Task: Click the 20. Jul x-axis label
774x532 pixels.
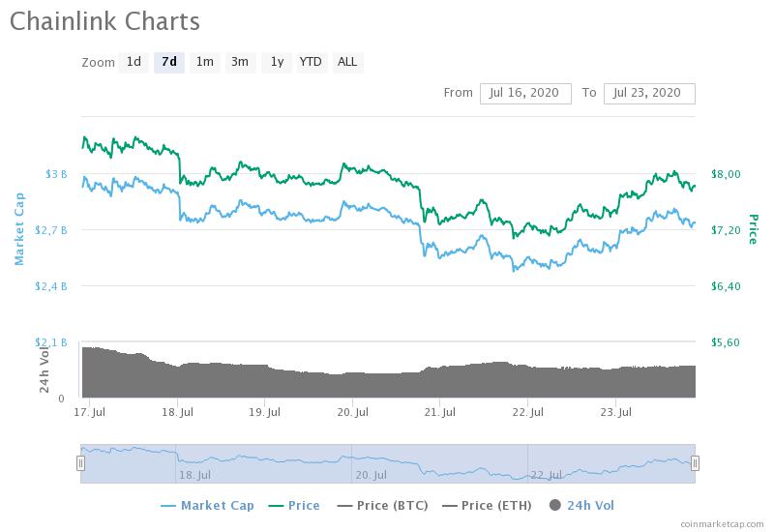Action: coord(354,412)
